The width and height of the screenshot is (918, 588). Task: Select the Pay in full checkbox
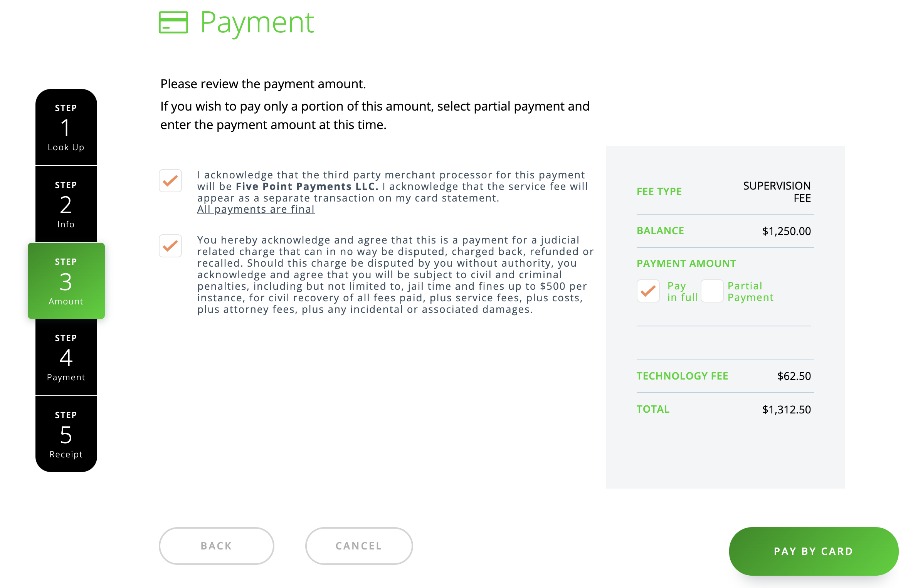pos(648,291)
